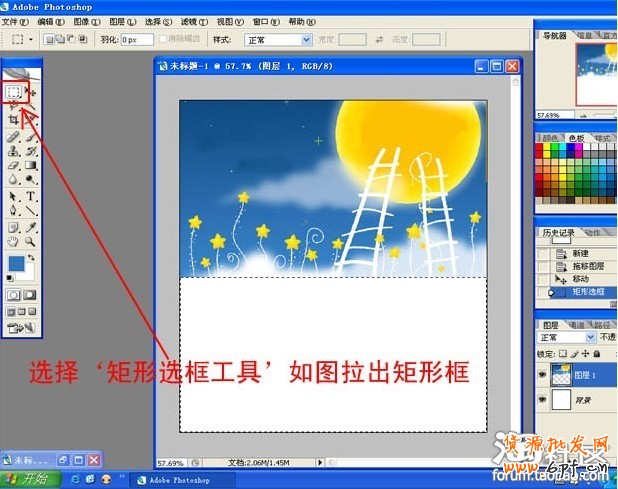Select the Zoom magnifier tool
This screenshot has width=618, height=489.
pyautogui.click(x=31, y=242)
